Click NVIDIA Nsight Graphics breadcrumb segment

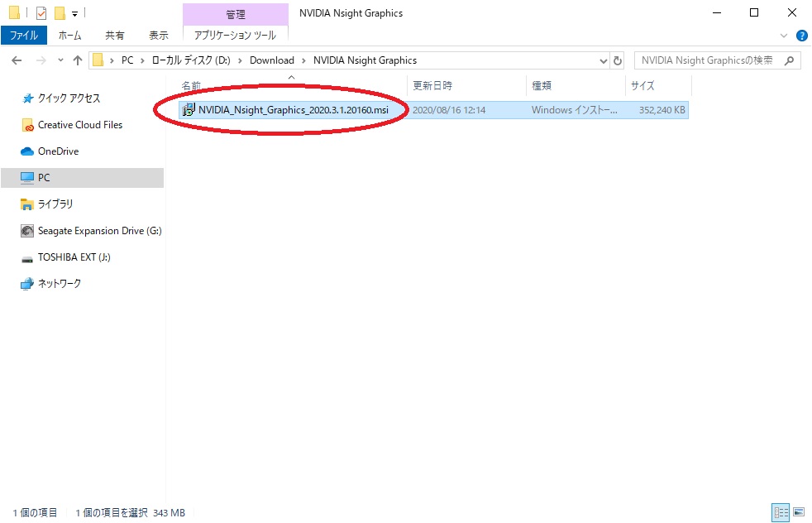(365, 60)
